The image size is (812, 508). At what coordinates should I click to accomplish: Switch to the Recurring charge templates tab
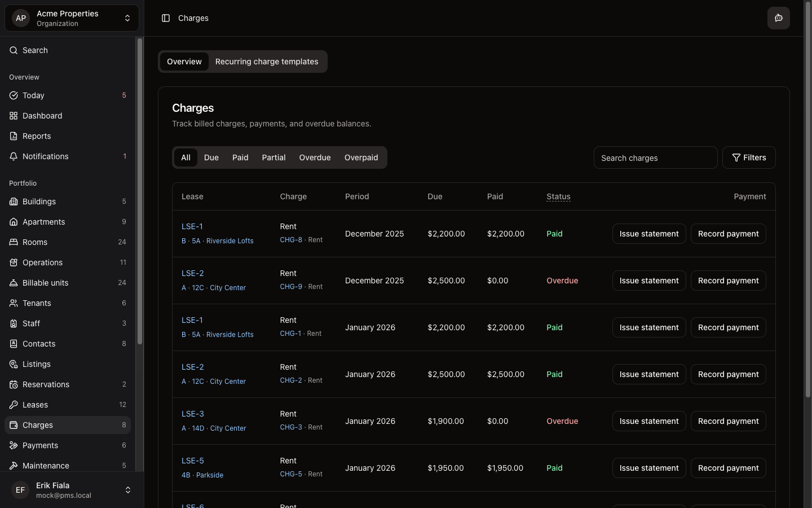[266, 62]
